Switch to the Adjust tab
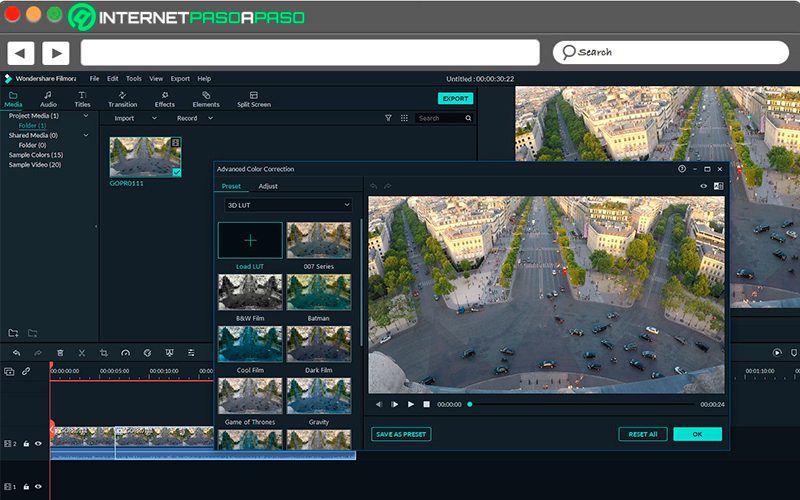 point(268,186)
